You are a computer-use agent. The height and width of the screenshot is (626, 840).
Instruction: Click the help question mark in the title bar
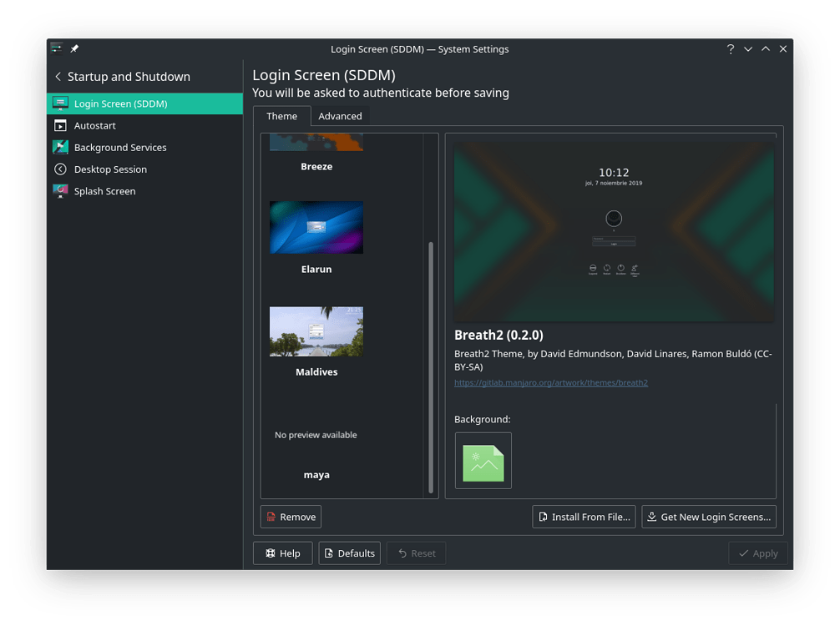[730, 48]
